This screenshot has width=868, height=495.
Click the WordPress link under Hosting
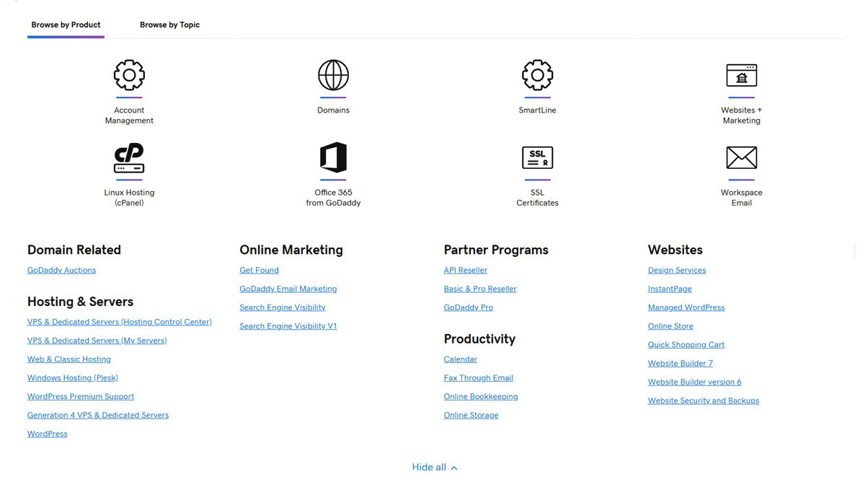tap(48, 434)
